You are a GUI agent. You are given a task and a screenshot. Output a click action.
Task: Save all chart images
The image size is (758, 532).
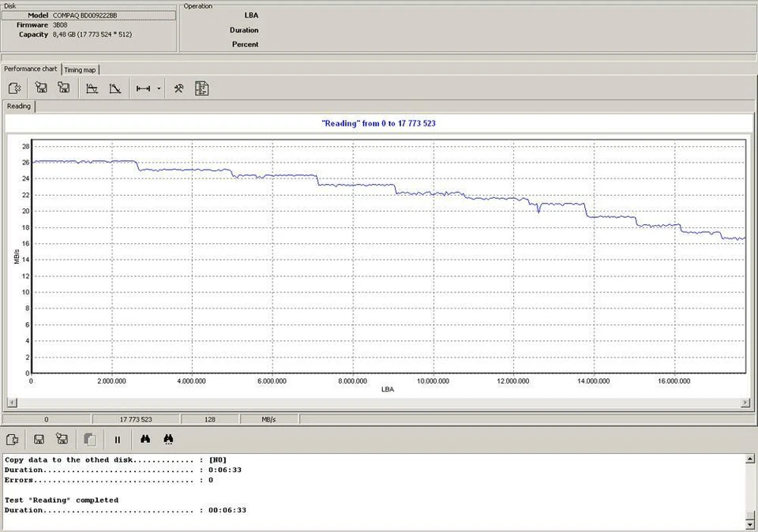[x=63, y=88]
